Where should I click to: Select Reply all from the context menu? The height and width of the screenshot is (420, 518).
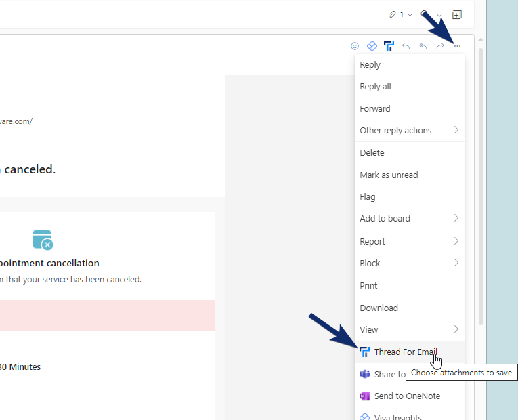click(410, 87)
